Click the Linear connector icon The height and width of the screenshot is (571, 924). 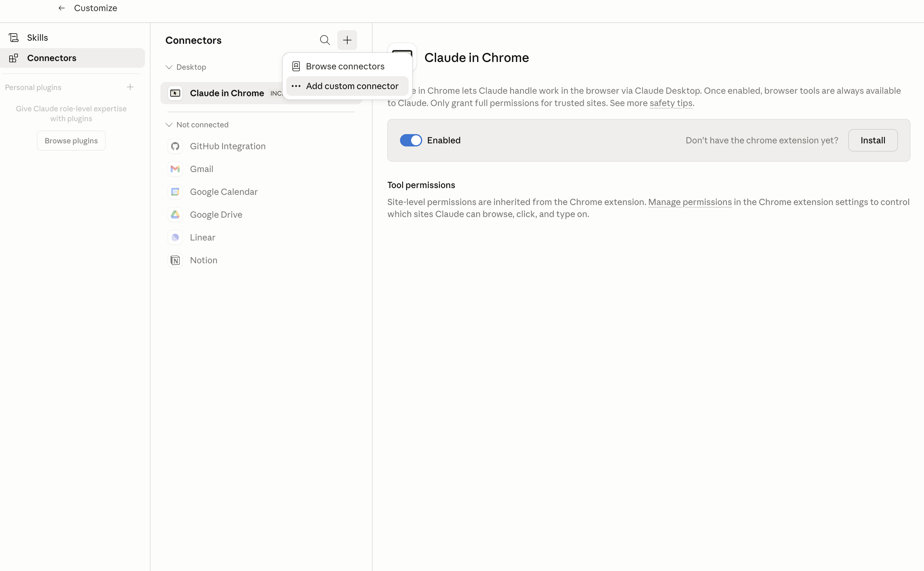175,237
